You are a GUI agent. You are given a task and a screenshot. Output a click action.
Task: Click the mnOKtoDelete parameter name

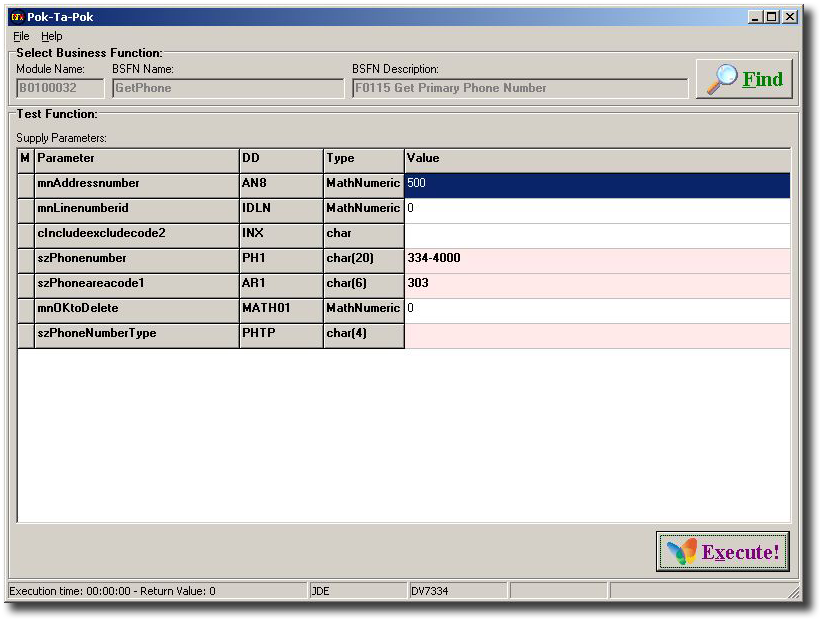(x=136, y=311)
